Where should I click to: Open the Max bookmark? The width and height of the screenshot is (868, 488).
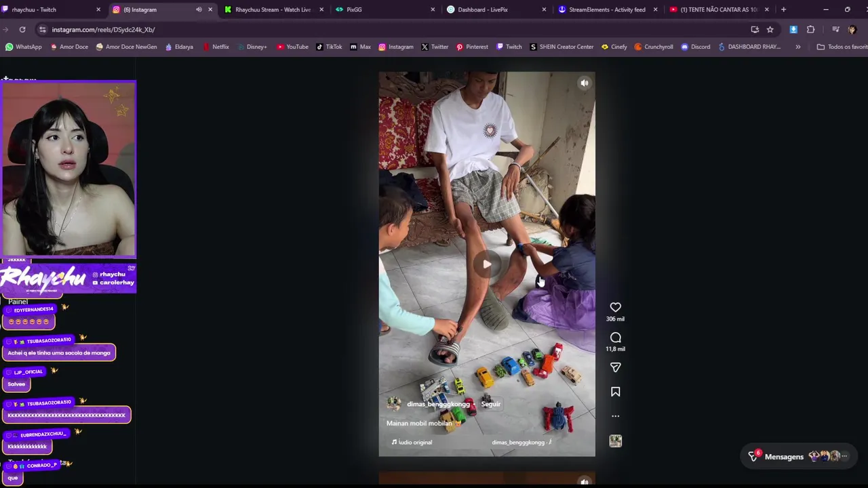click(x=360, y=47)
